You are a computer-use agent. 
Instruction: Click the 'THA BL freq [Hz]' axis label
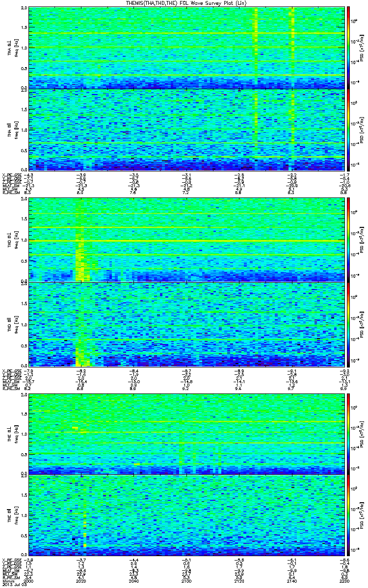coord(12,48)
